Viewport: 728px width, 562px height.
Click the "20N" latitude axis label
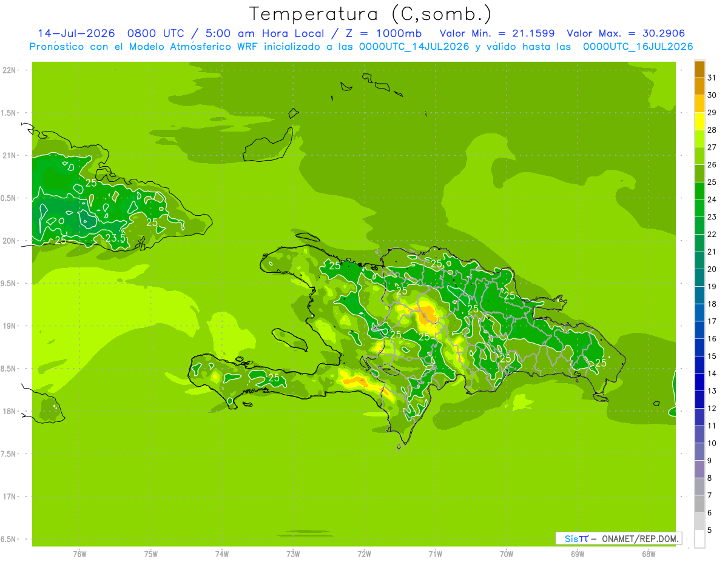coord(10,241)
